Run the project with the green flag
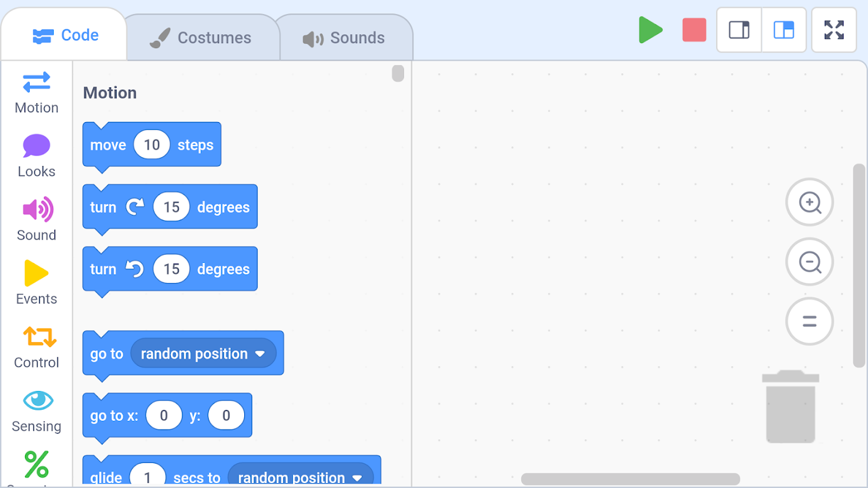 pyautogui.click(x=651, y=30)
